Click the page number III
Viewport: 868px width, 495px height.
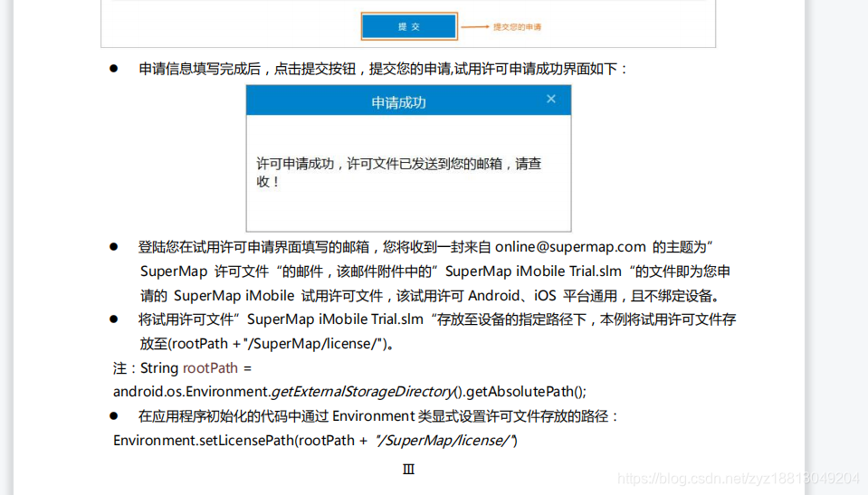click(408, 469)
